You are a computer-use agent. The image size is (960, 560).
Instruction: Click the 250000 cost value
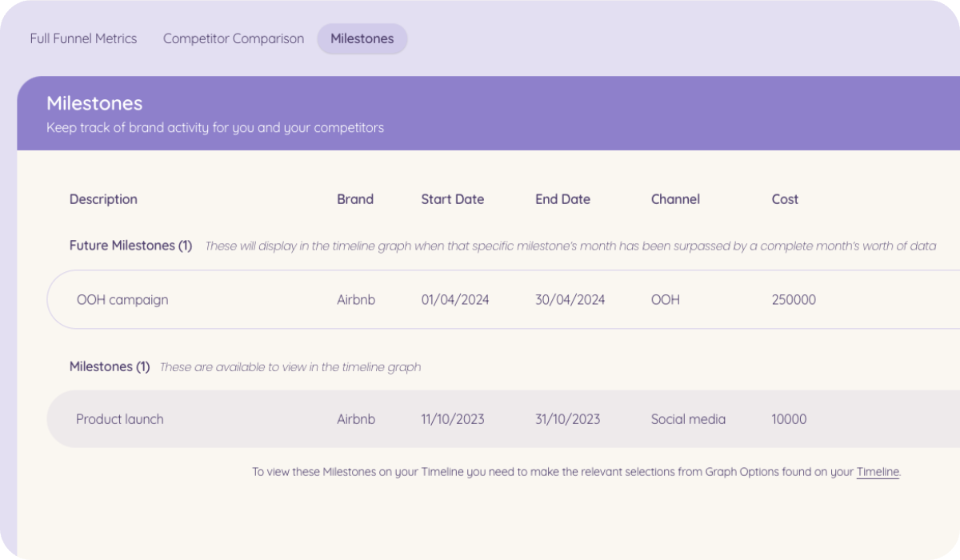pos(794,300)
